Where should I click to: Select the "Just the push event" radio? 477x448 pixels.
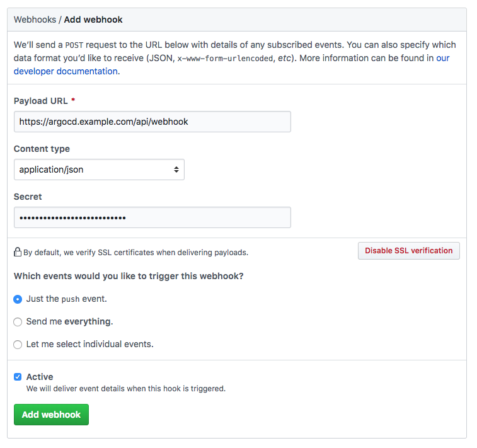click(18, 299)
